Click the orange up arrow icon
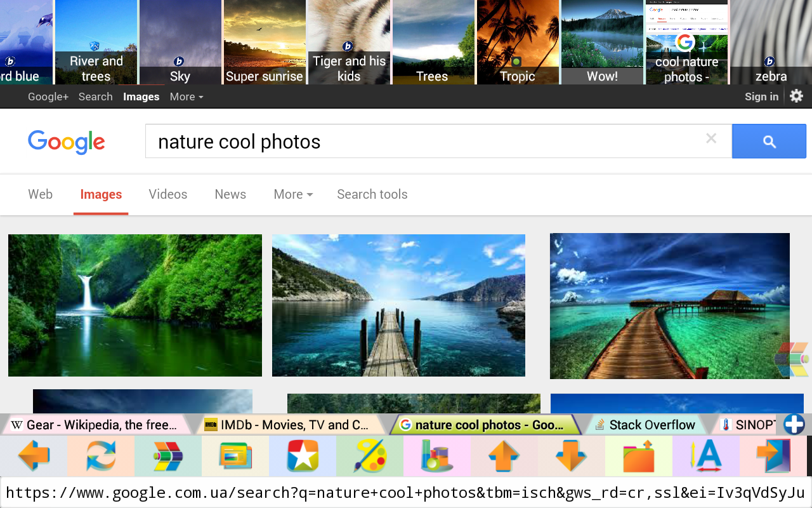This screenshot has width=812, height=508. click(x=504, y=456)
